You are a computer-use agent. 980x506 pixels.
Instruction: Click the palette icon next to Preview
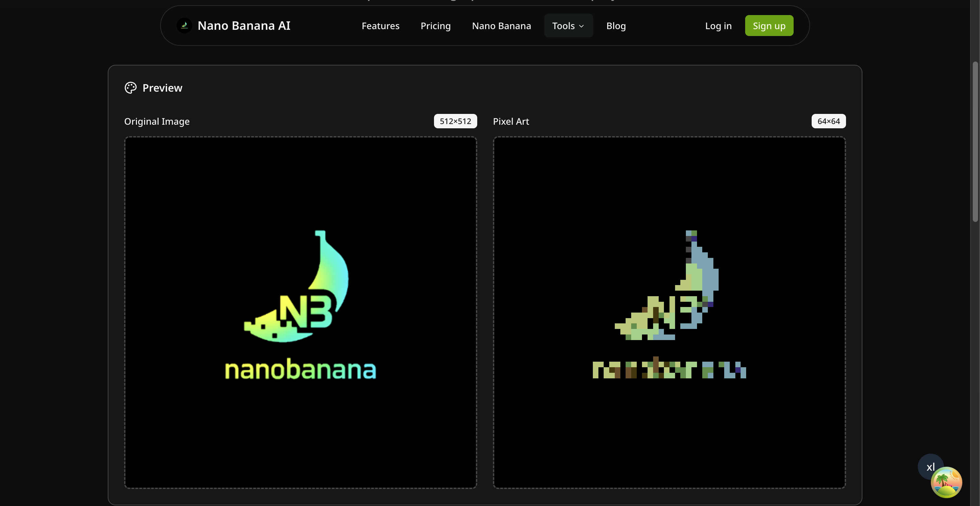(130, 87)
